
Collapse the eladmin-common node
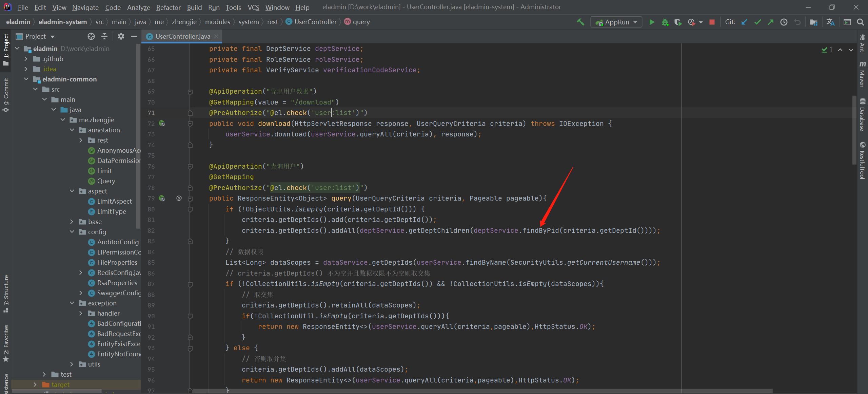click(26, 79)
